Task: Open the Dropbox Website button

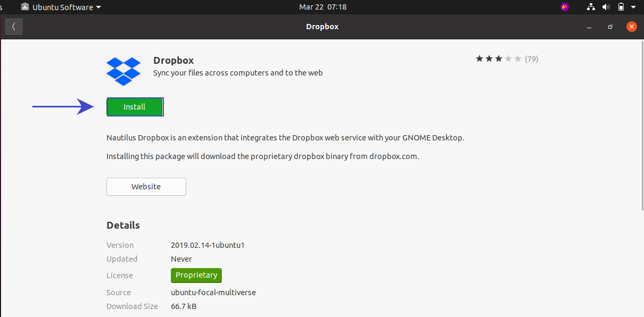Action: click(x=146, y=187)
